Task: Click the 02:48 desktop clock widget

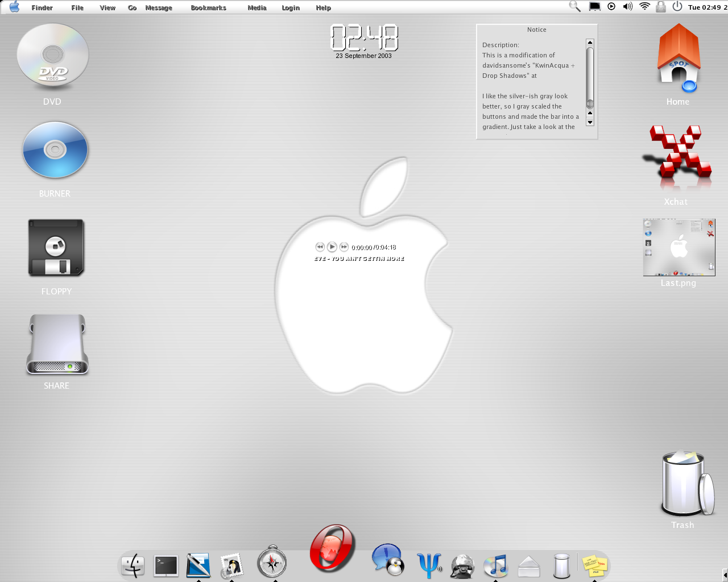Action: pos(364,38)
